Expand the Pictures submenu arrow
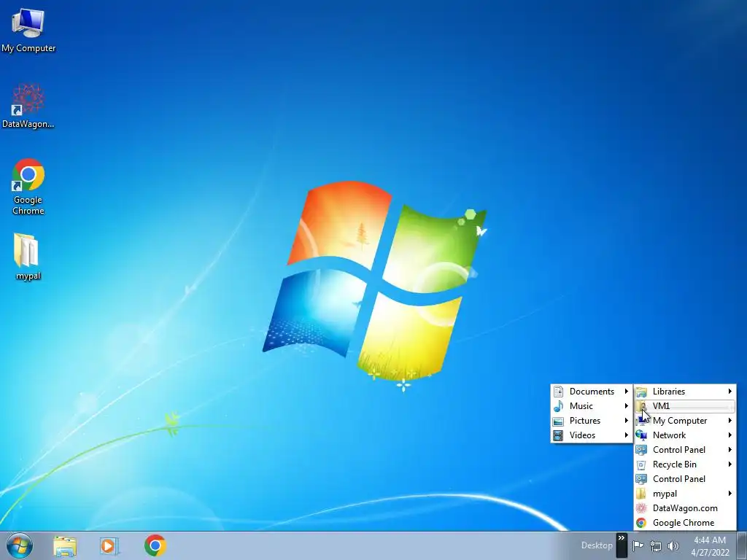Image resolution: width=747 pixels, height=560 pixels. (x=627, y=421)
